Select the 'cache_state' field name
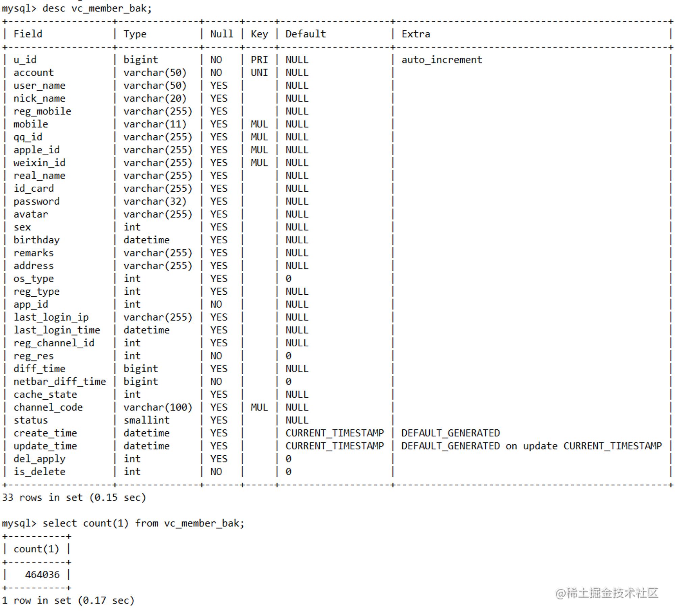 click(45, 395)
